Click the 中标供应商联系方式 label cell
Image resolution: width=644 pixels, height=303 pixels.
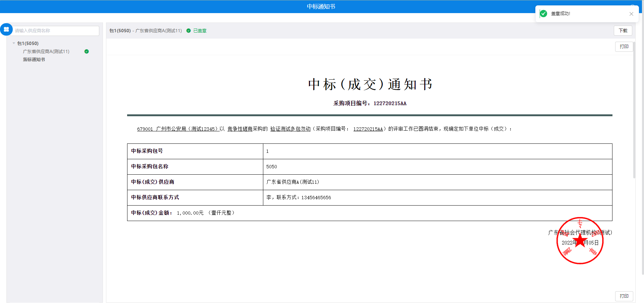coord(195,198)
